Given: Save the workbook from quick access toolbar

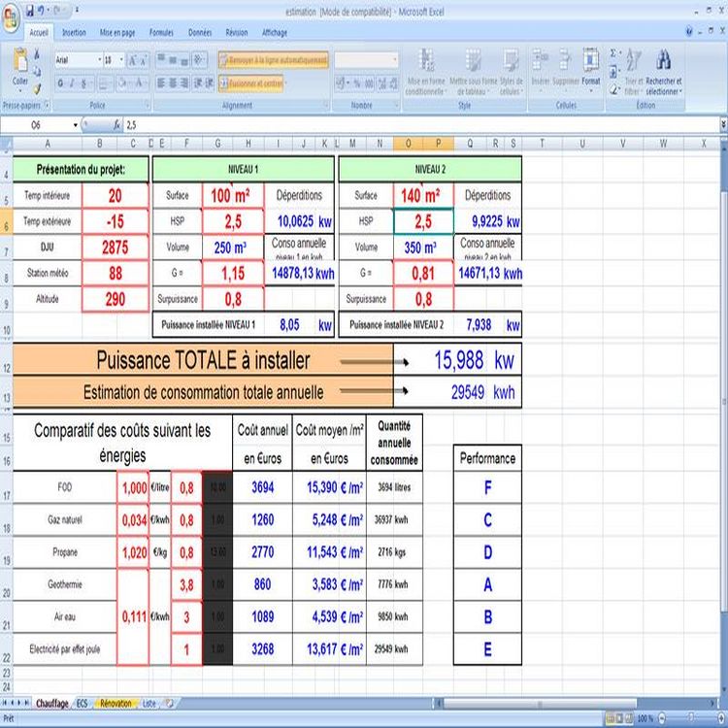Looking at the screenshot, I should [30, 10].
